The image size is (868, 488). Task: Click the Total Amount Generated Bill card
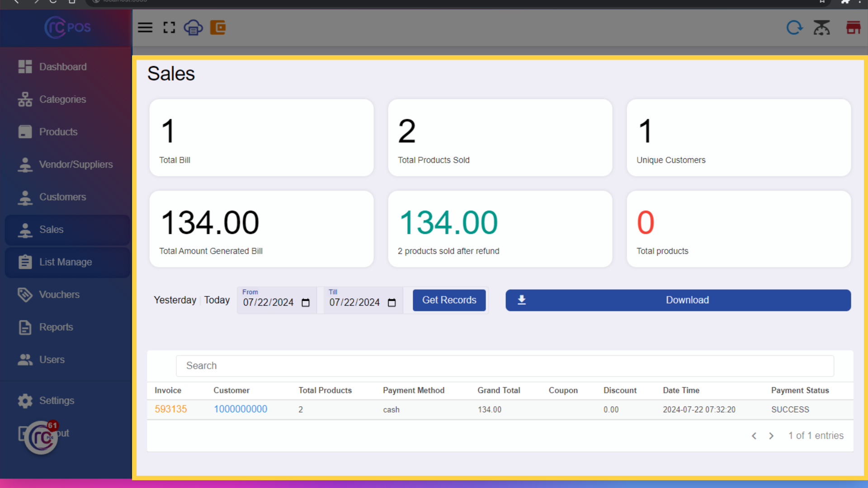[x=261, y=229]
